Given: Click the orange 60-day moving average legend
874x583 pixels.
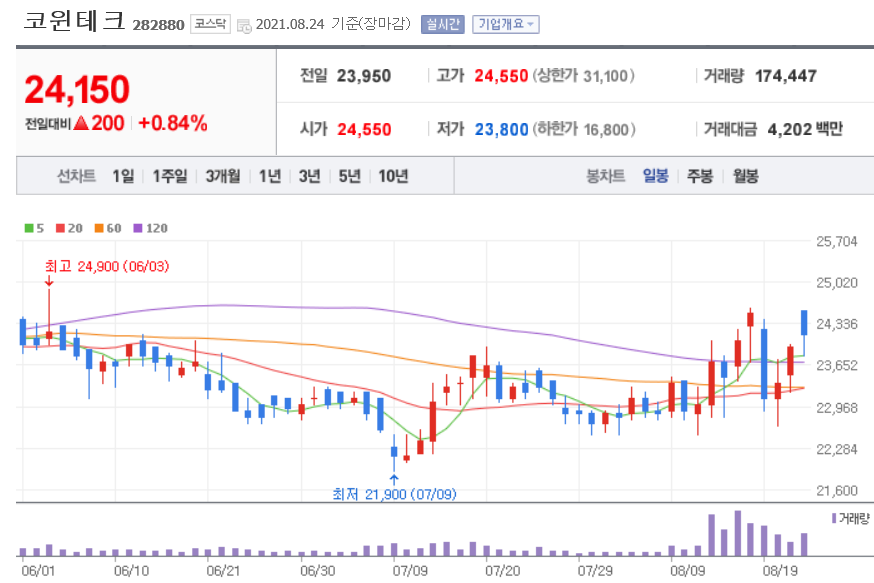Looking at the screenshot, I should tap(108, 228).
